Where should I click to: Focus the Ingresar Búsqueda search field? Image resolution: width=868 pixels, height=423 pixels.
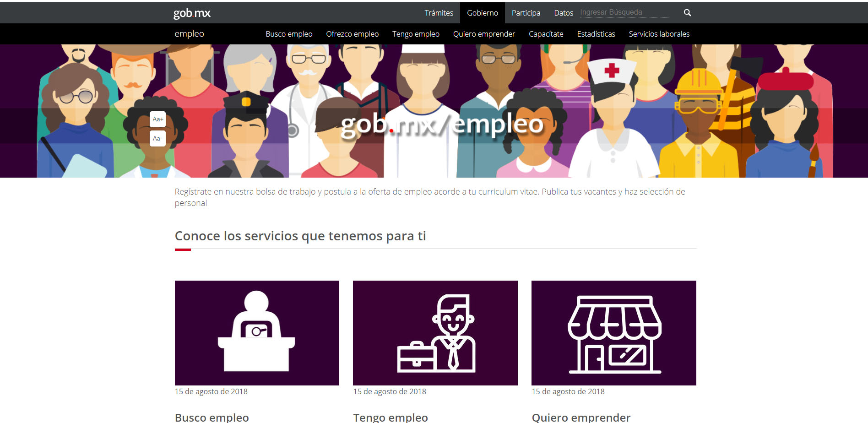(624, 12)
